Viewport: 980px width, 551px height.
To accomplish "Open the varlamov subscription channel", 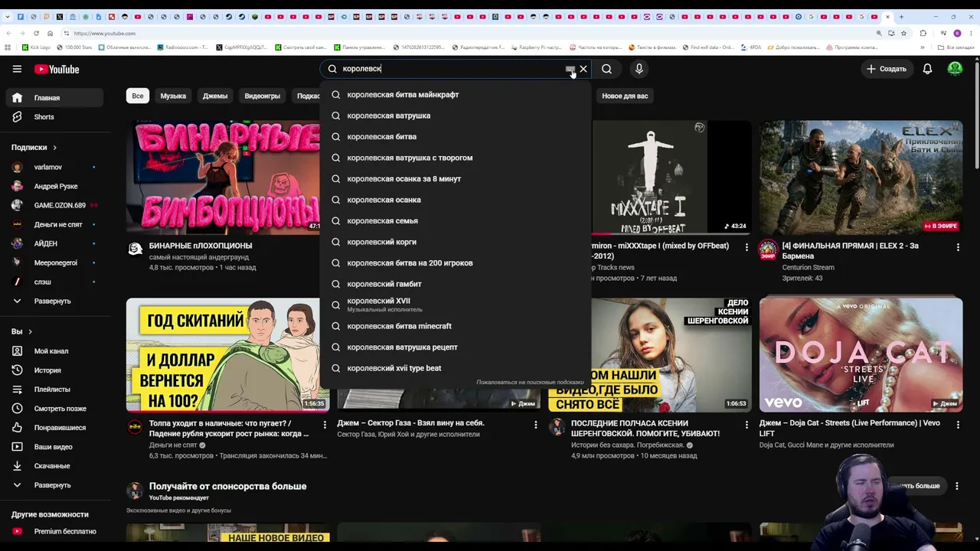I will 55,167.
